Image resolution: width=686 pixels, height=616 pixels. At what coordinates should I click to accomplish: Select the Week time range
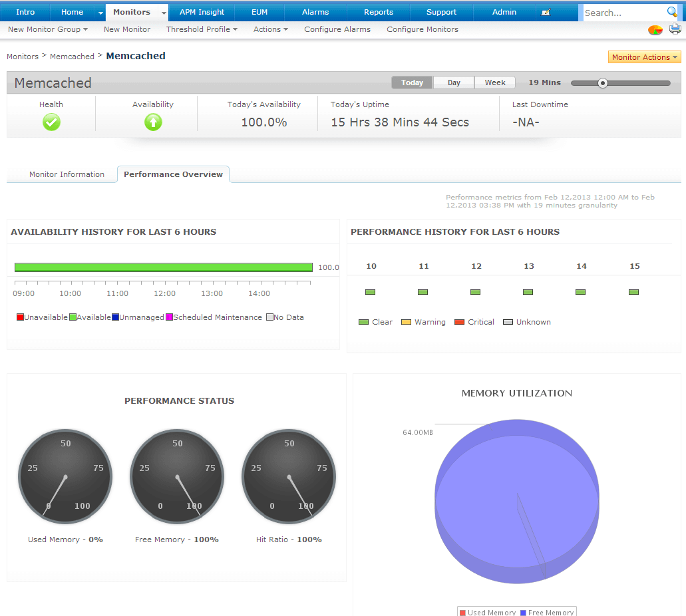click(x=495, y=82)
